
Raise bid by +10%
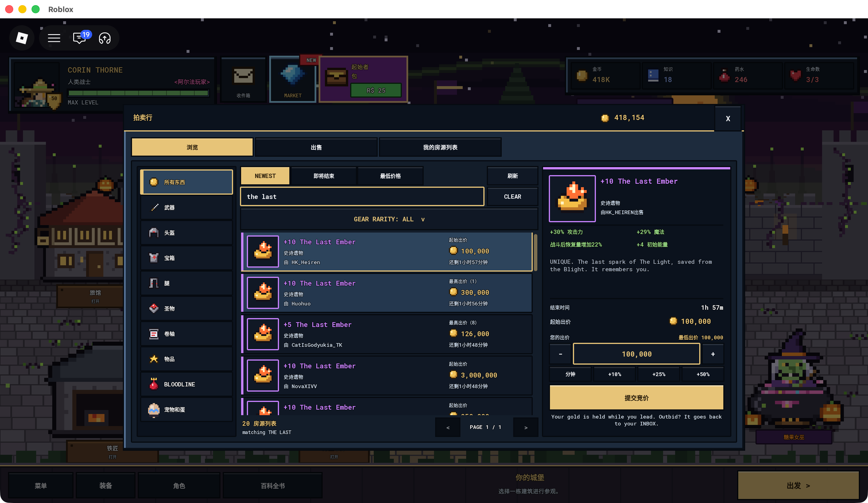[615, 374]
